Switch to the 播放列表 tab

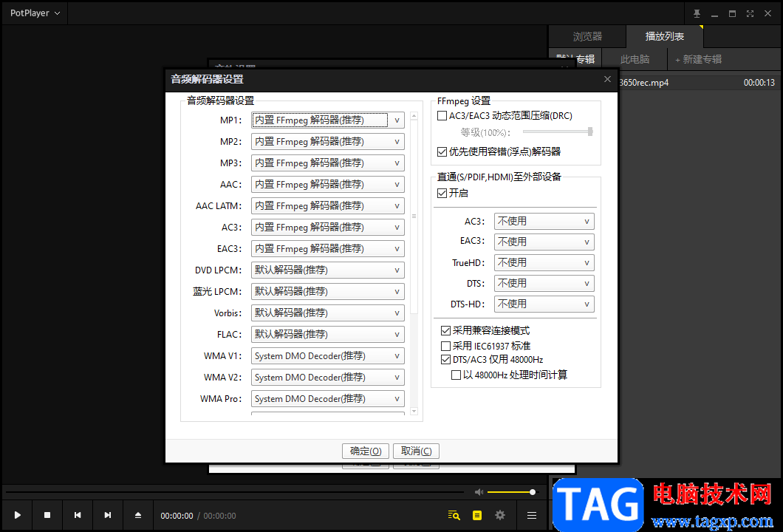[x=664, y=36]
